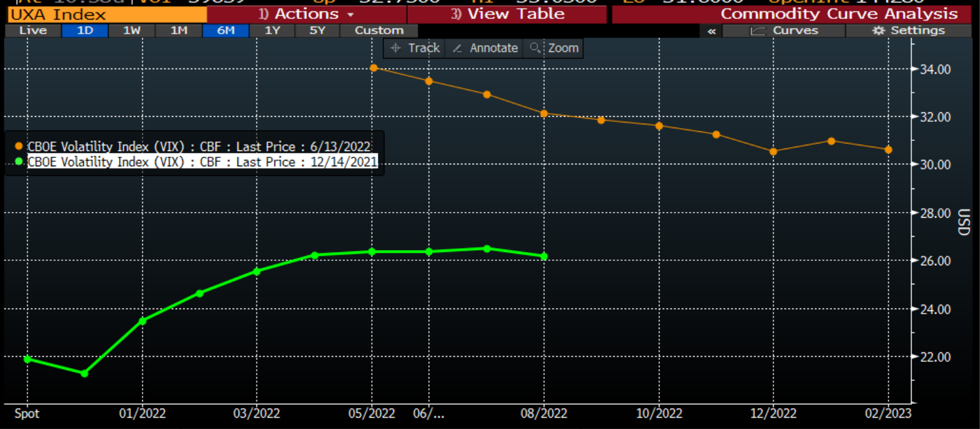Open the Custom date range selector
Screen dimensions: 980x429
(379, 30)
